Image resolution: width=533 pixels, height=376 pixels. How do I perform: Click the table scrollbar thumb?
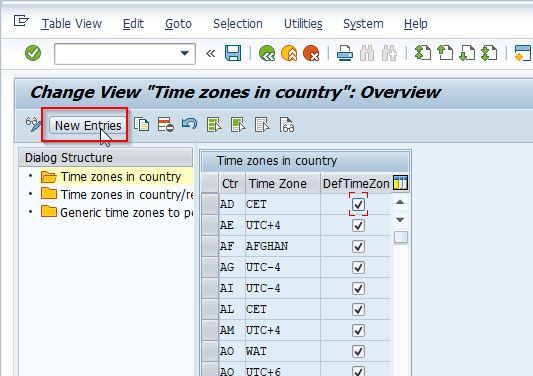401,237
